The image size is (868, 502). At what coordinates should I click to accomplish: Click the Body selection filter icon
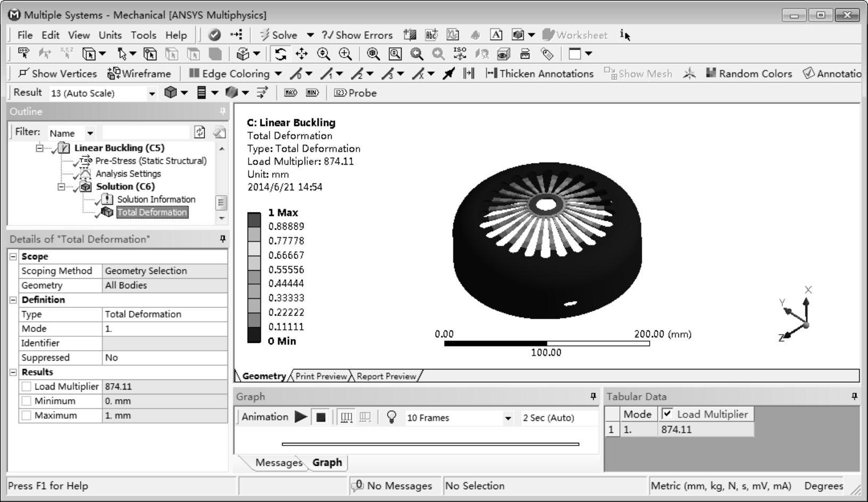point(215,54)
